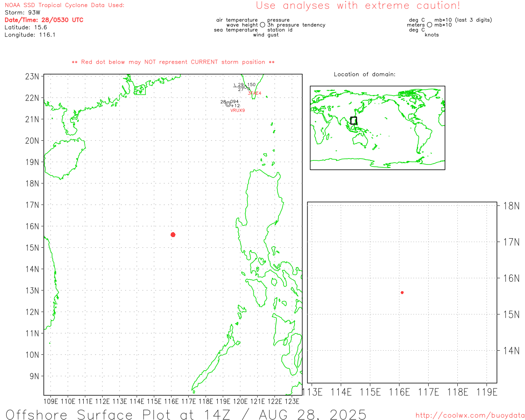The height and width of the screenshot is (420, 525).
Task: Click the '123E' longitude label on the main map
Action: pyautogui.click(x=292, y=401)
